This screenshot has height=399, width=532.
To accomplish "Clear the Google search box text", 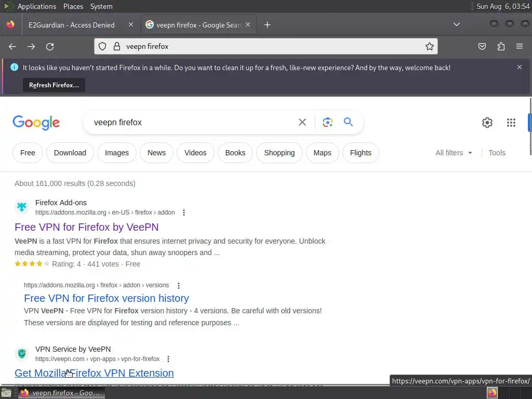I will 302,122.
